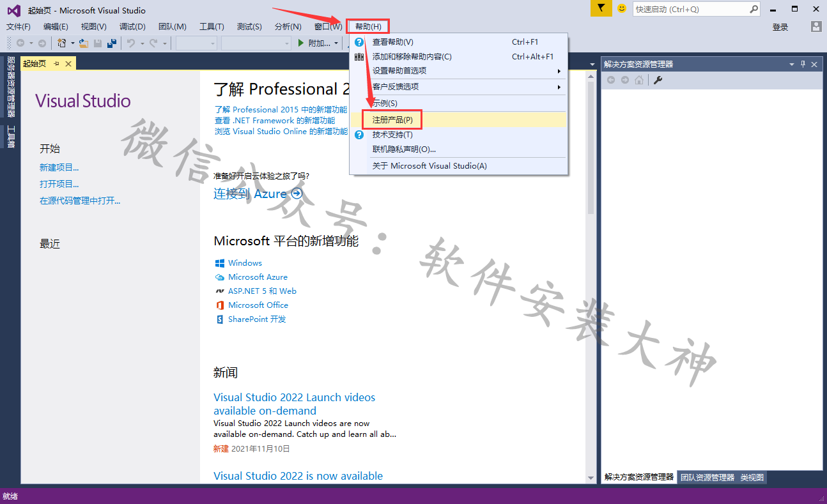The width and height of the screenshot is (827, 504).
Task: Click the Quick Launch magnifier icon
Action: pyautogui.click(x=754, y=9)
